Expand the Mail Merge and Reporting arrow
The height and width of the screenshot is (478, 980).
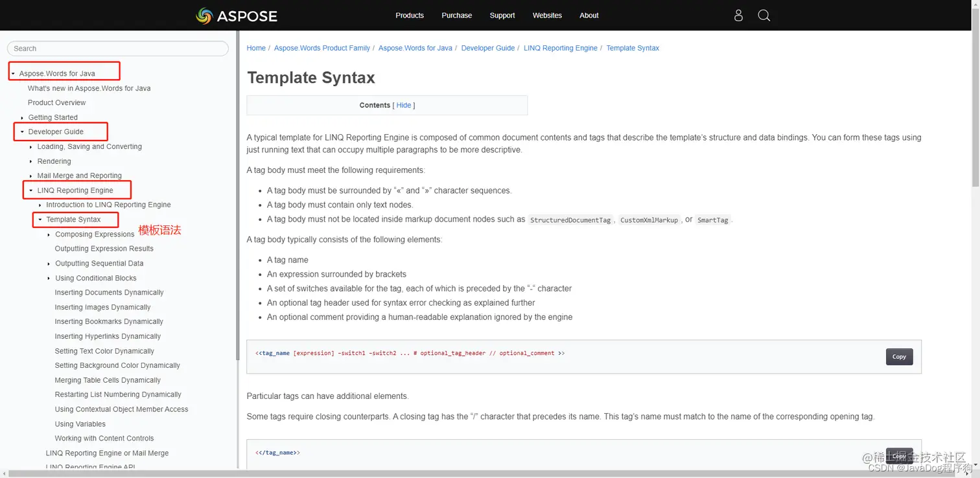click(x=31, y=176)
